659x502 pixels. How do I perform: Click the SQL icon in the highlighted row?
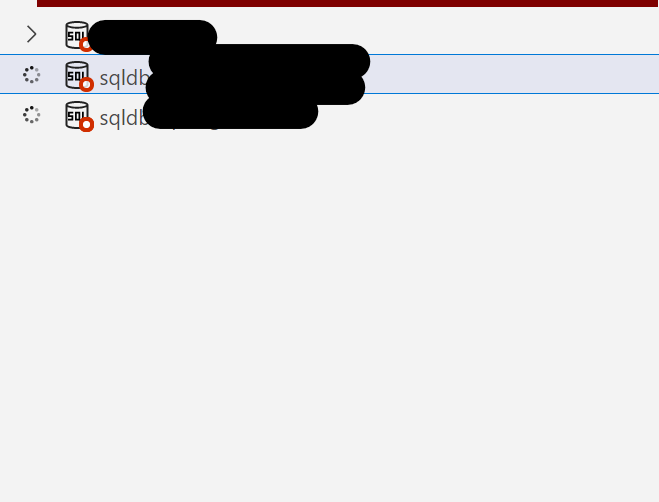point(77,75)
